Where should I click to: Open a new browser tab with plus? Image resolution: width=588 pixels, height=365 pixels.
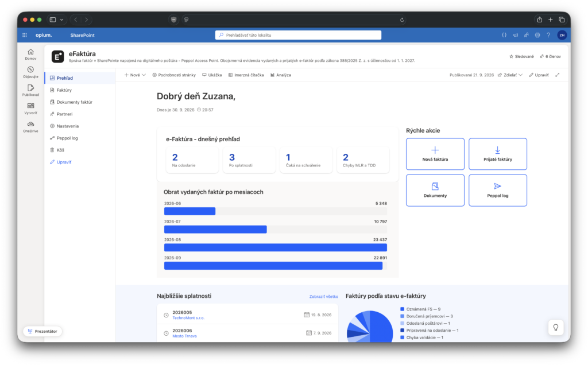click(x=551, y=20)
